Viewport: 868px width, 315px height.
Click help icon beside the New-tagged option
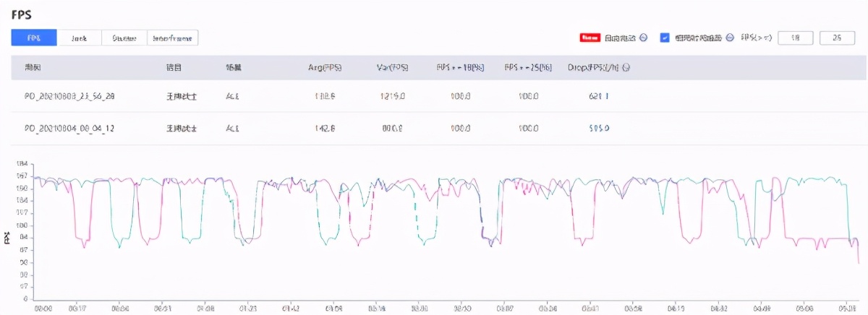pyautogui.click(x=644, y=38)
